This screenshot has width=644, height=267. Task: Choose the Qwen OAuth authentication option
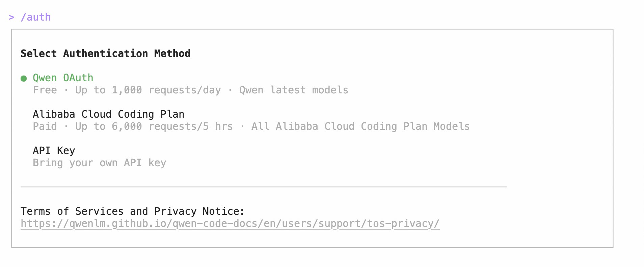63,78
